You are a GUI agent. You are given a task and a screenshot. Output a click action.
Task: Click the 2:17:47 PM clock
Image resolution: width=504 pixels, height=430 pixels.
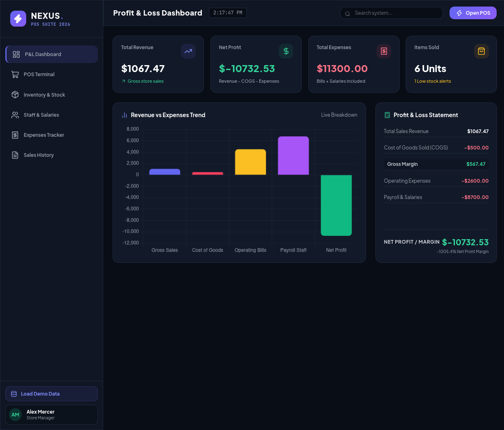point(228,13)
